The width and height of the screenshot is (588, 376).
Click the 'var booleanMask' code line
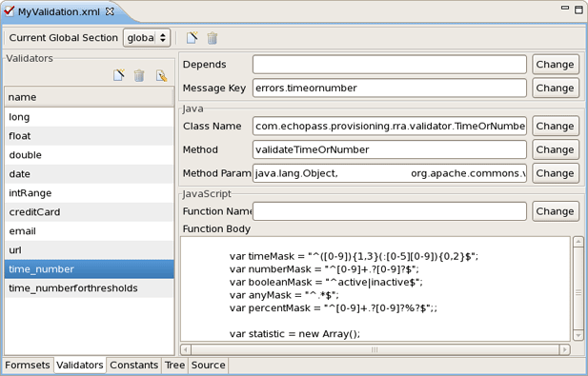(x=326, y=283)
